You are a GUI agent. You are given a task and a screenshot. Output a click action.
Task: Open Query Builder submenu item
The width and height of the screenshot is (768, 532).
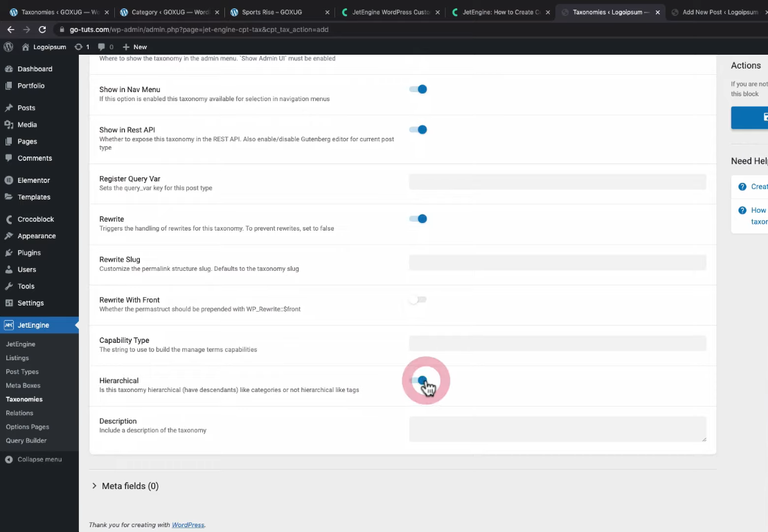click(26, 441)
